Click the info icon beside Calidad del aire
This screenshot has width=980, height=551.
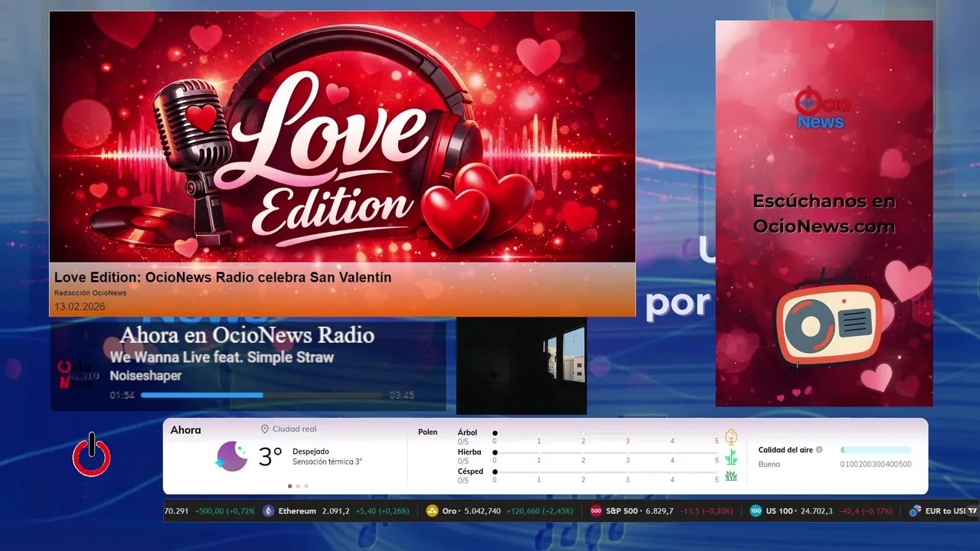point(819,450)
